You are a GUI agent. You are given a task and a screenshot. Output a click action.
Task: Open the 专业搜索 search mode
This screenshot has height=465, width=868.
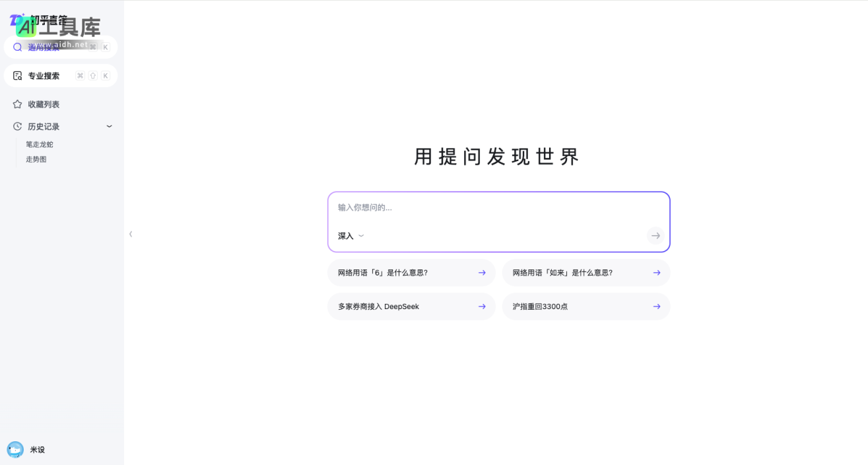pyautogui.click(x=44, y=75)
